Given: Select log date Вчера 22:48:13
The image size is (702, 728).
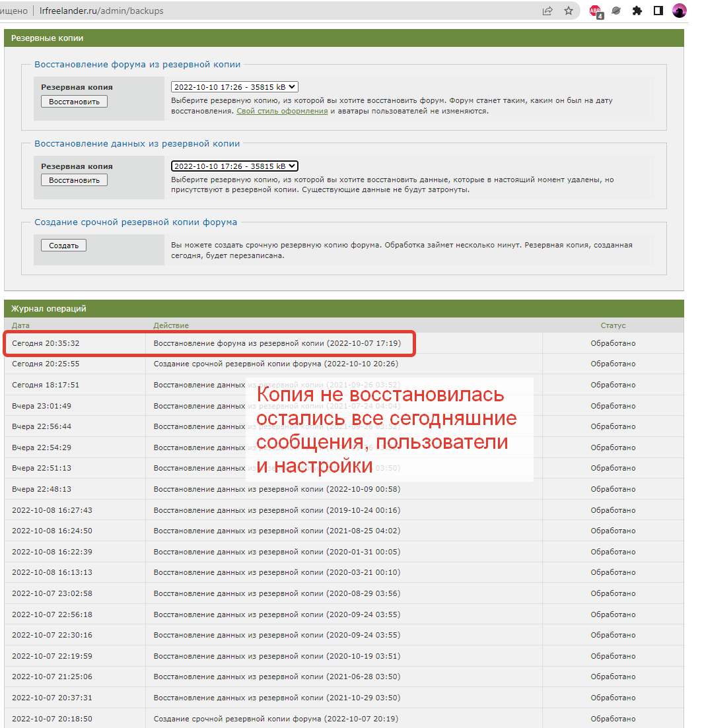Looking at the screenshot, I should tap(42, 489).
